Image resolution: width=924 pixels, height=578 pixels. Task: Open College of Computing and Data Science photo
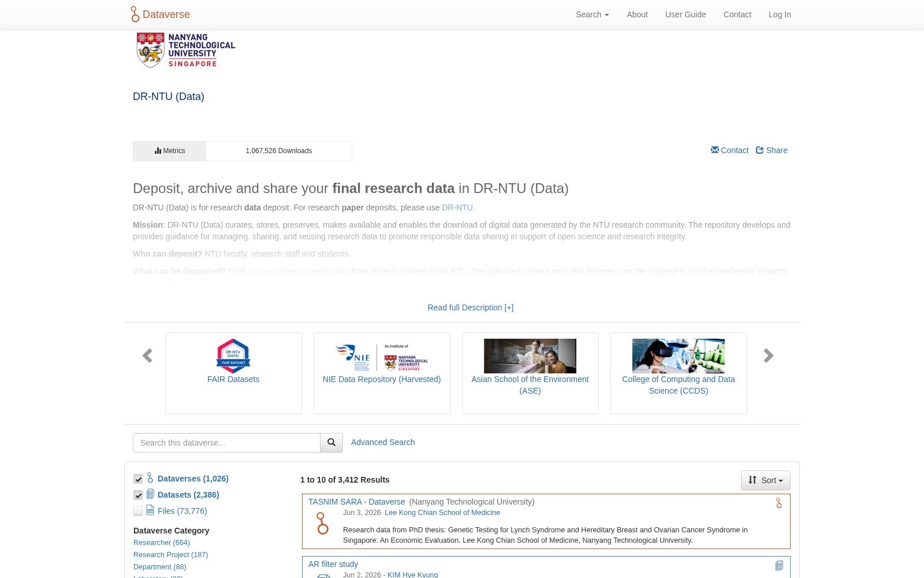679,356
